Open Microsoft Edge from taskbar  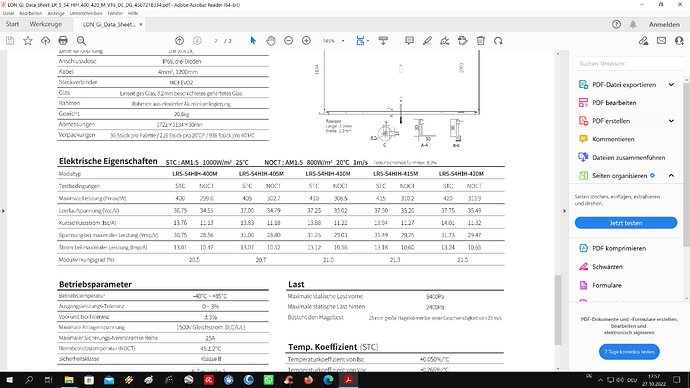pos(329,380)
